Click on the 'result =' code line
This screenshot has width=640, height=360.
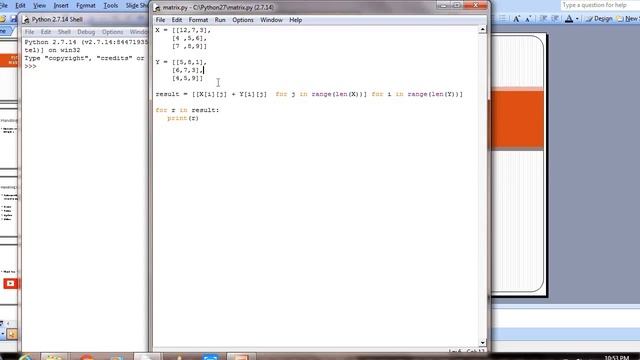(x=309, y=94)
